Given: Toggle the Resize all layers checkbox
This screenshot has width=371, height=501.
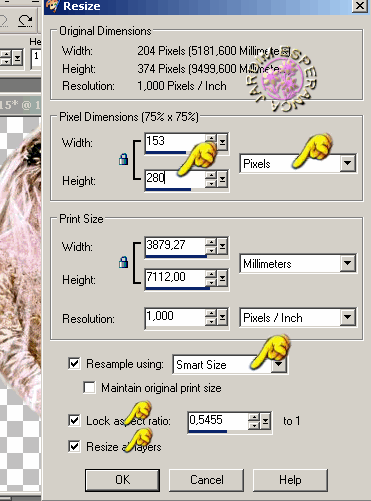Looking at the screenshot, I should click(74, 446).
